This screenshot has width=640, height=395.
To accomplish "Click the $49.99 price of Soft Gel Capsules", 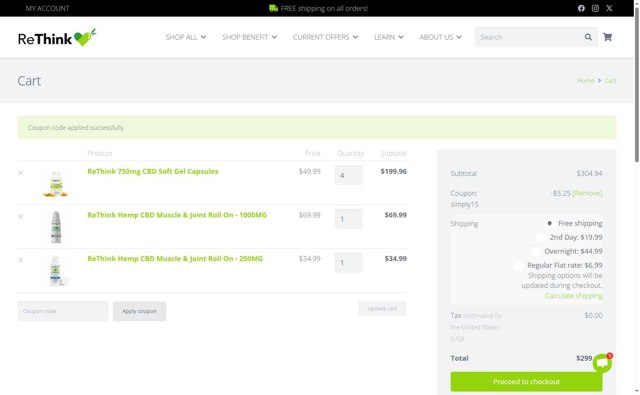I will pyautogui.click(x=309, y=171).
